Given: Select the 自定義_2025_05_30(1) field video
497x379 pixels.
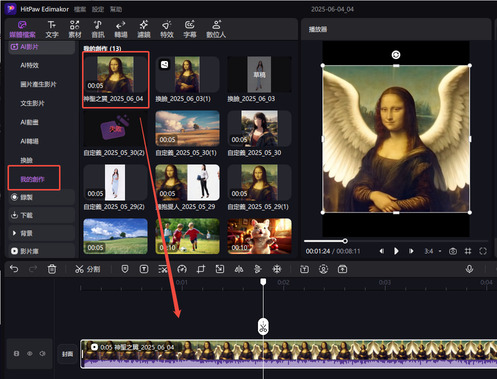Looking at the screenshot, I should coord(187,129).
